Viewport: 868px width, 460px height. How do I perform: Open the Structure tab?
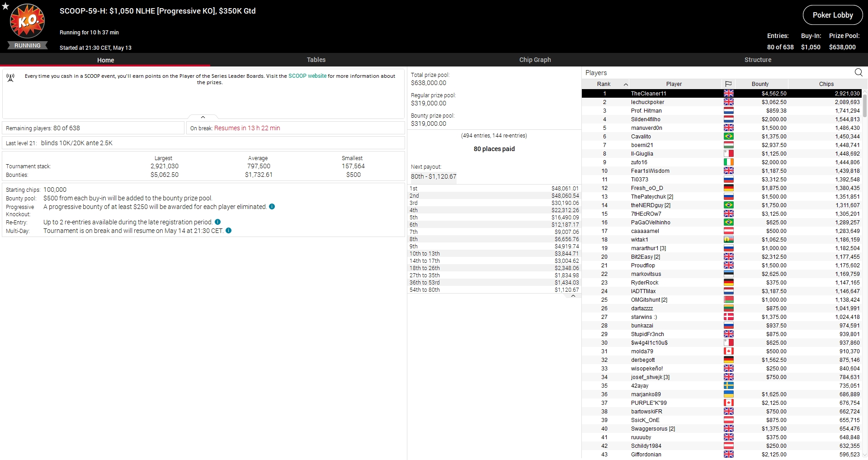coord(758,60)
